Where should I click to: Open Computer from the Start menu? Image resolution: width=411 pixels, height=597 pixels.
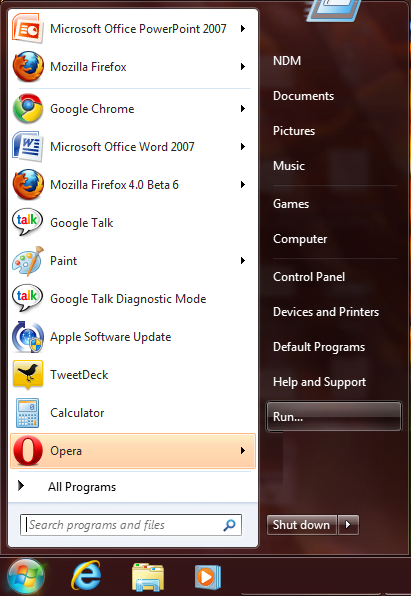(300, 239)
